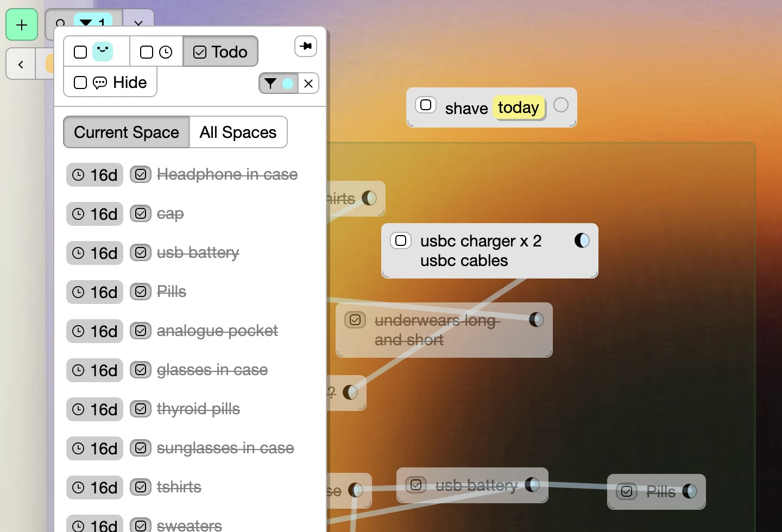Screen dimensions: 782x532
Task: Click the yellow today tag on shave card
Action: [518, 107]
